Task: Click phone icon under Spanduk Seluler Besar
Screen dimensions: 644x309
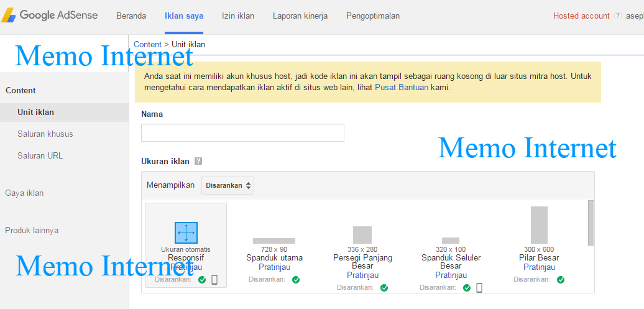Action: tap(479, 288)
